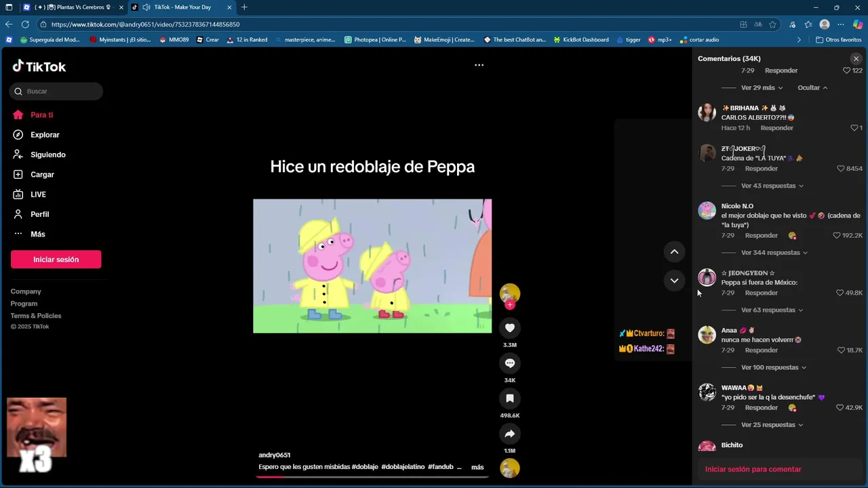Mute tab via speaker icon
This screenshot has width=868, height=488.
(146, 7)
